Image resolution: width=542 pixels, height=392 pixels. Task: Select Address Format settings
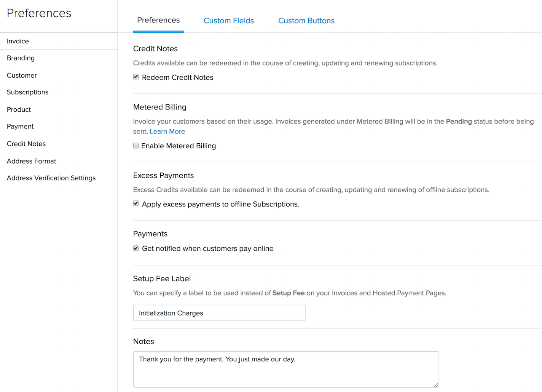click(31, 161)
